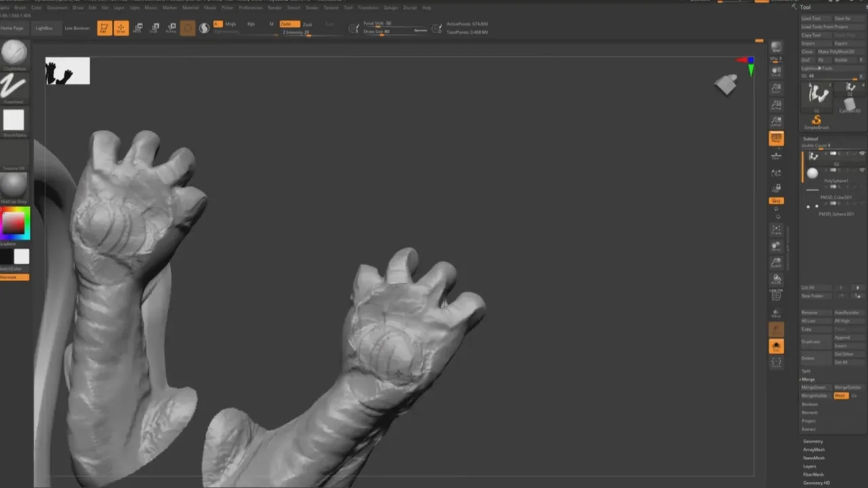Toggle the Persp perspective view button

pyautogui.click(x=776, y=138)
